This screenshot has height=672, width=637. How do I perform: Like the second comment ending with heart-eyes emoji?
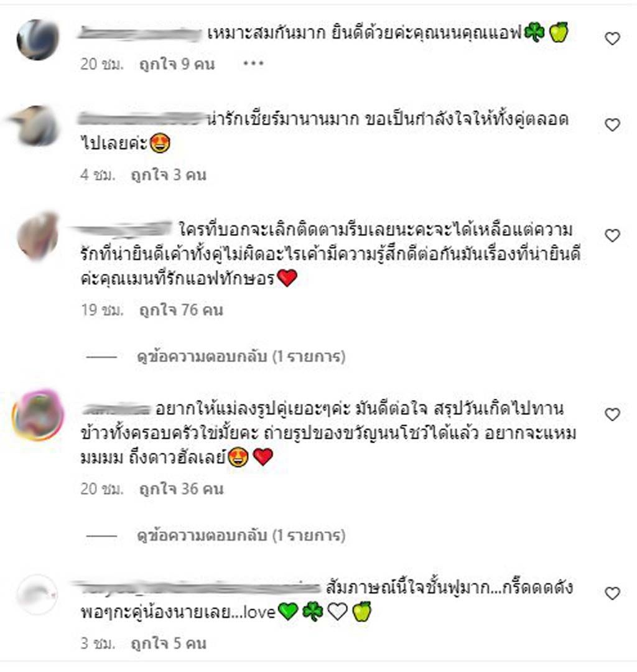612,124
